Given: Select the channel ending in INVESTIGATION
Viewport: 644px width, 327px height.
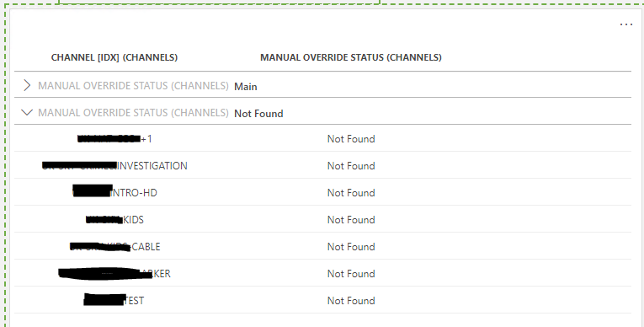Looking at the screenshot, I should click(x=114, y=166).
